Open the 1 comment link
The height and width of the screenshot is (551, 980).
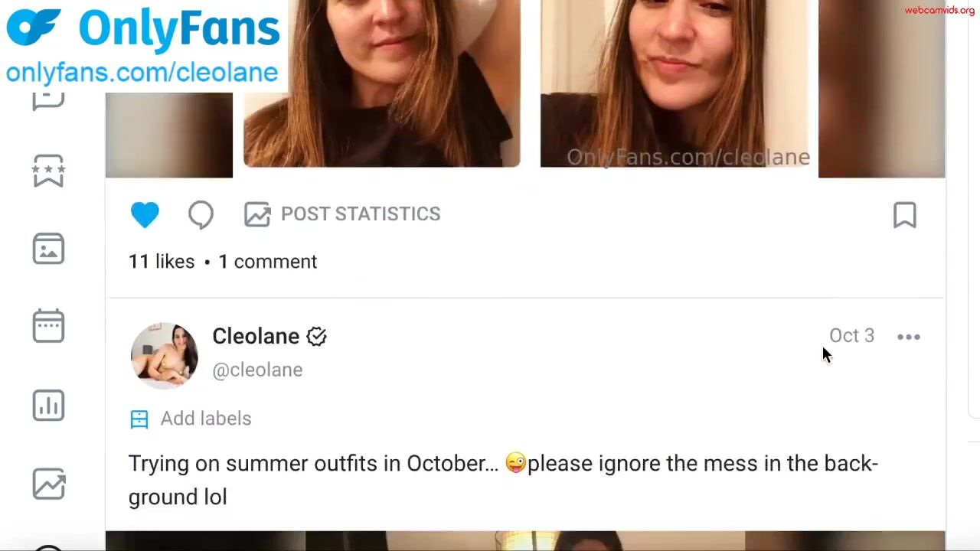click(267, 262)
